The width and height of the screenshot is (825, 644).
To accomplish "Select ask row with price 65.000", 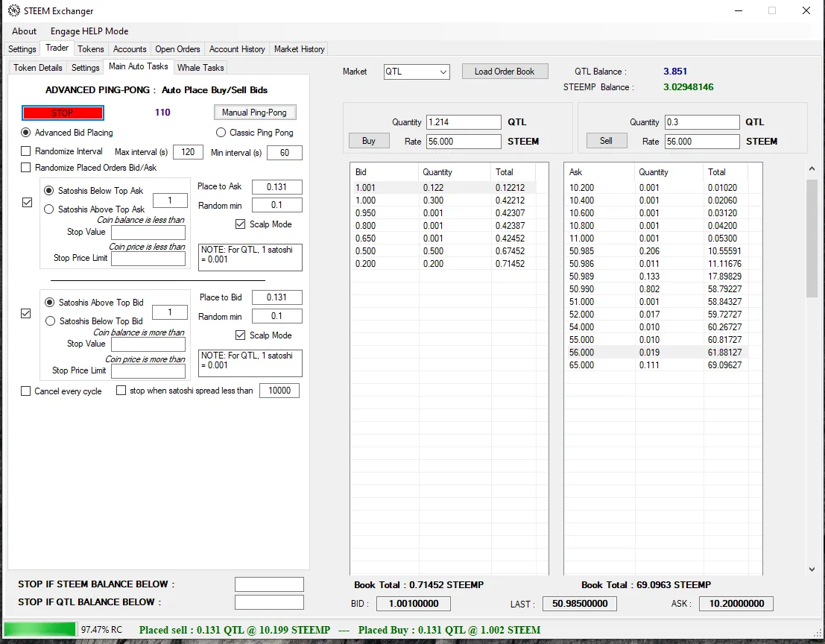I will click(657, 365).
